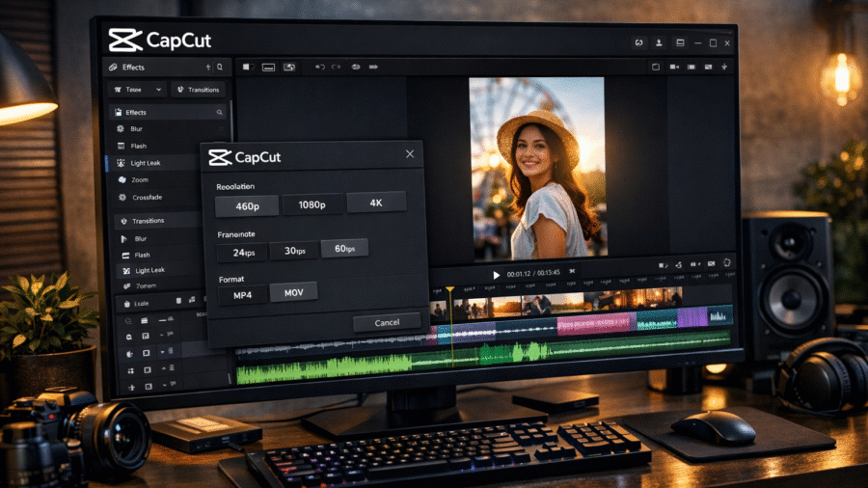Click the sparkle icon at toolbar end

(x=724, y=67)
